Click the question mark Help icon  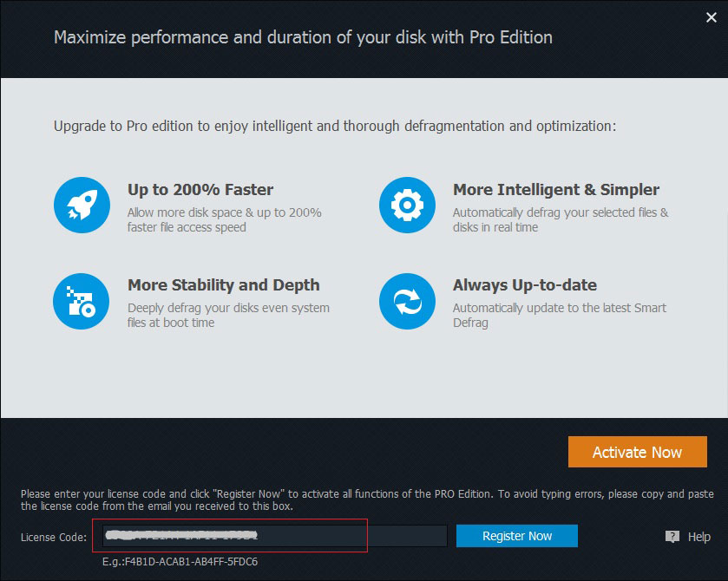pos(672,537)
